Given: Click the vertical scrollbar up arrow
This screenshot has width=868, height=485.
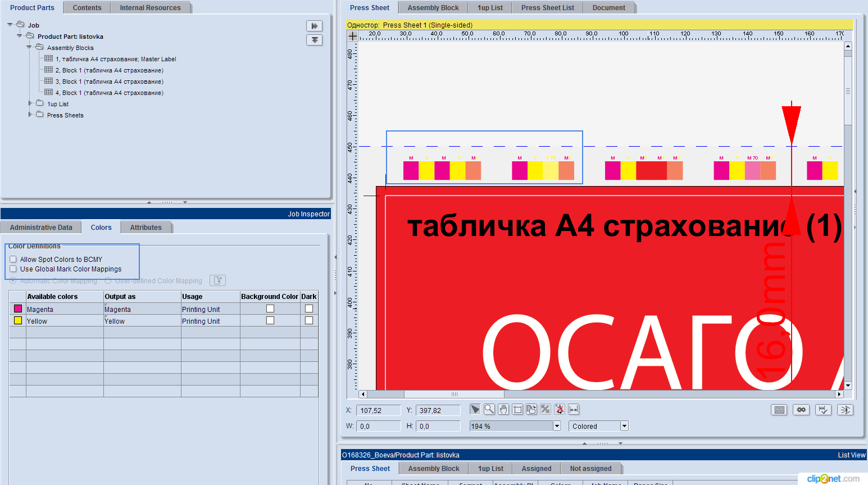Looking at the screenshot, I should click(848, 47).
